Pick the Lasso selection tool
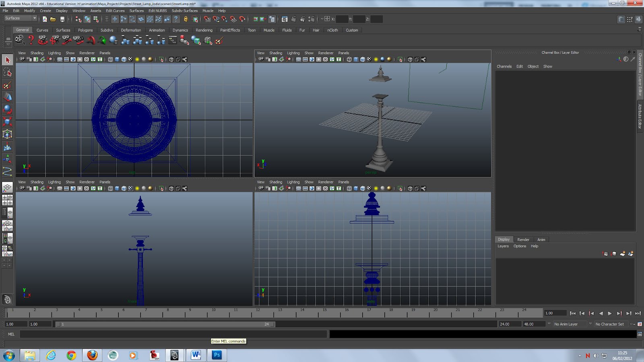This screenshot has height=362, width=644. 7,73
